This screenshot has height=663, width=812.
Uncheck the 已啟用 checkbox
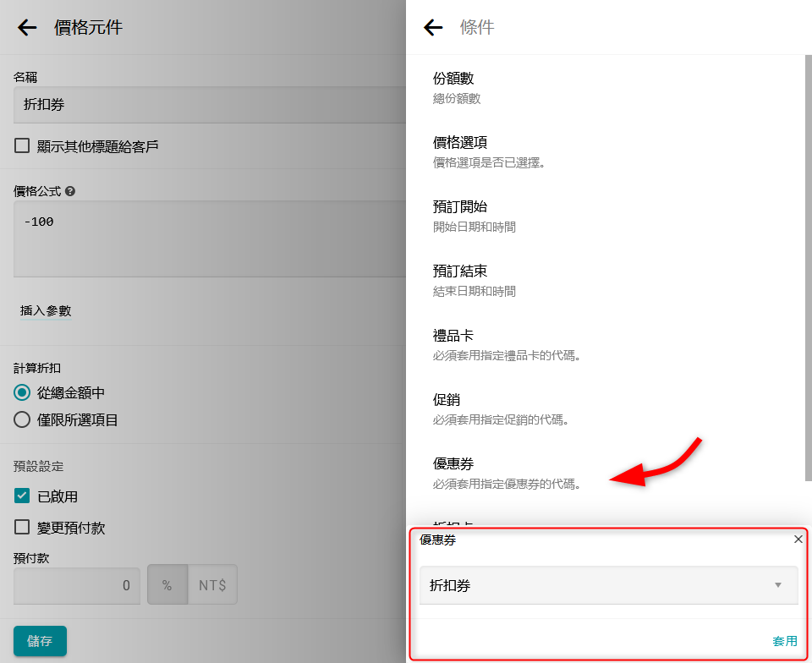point(22,496)
